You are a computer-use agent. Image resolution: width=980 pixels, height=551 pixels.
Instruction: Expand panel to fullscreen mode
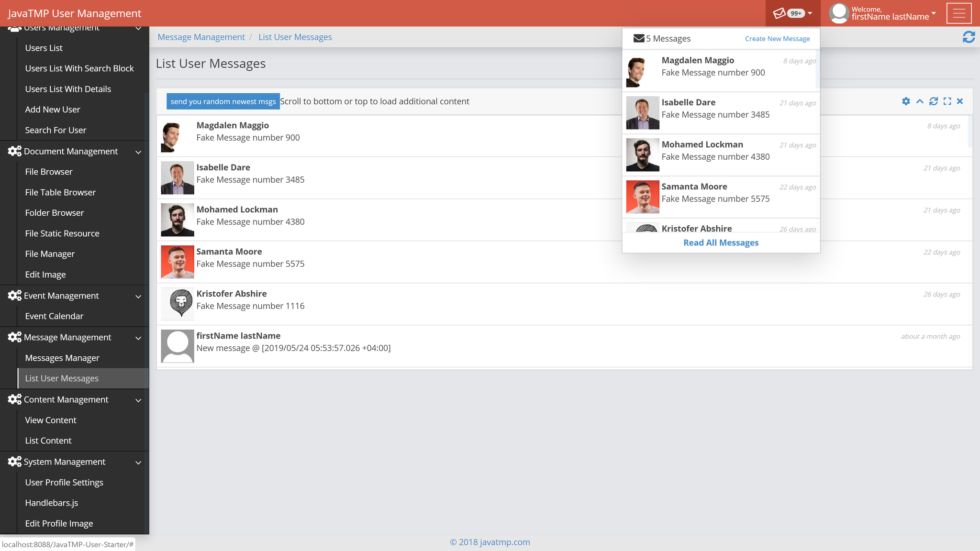pyautogui.click(x=947, y=101)
